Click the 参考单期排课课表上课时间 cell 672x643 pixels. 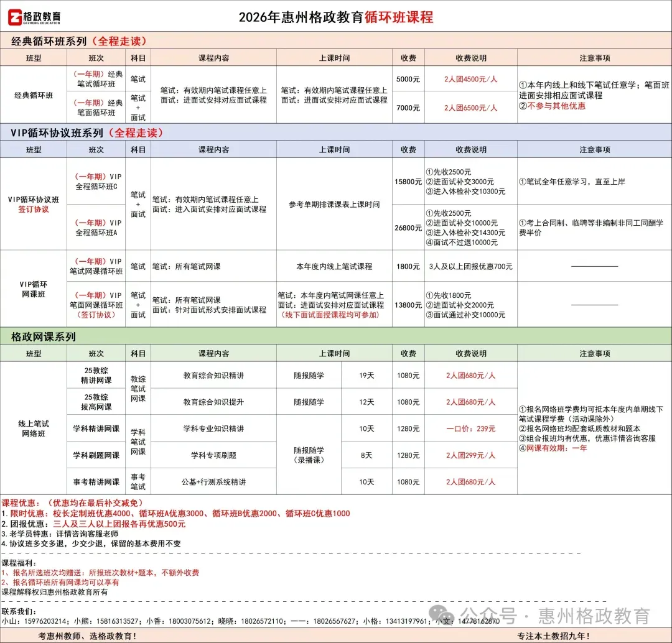334,205
